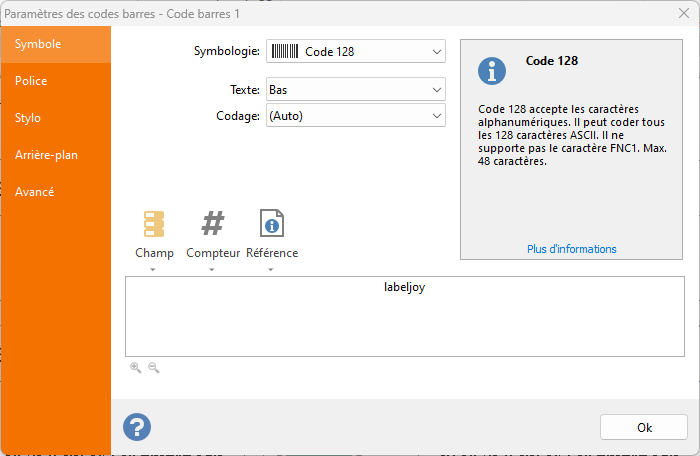The width and height of the screenshot is (700, 456).
Task: Expand the arrow under Compteur
Action: click(x=213, y=270)
